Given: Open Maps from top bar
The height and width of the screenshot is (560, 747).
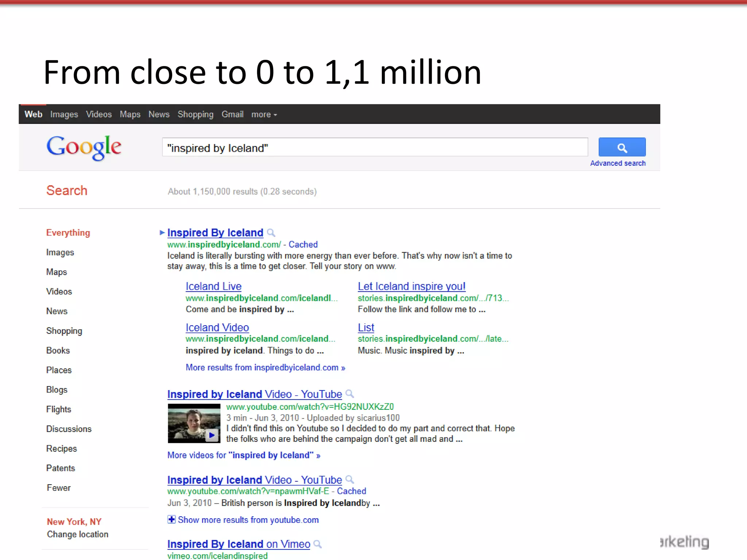Looking at the screenshot, I should tap(130, 114).
